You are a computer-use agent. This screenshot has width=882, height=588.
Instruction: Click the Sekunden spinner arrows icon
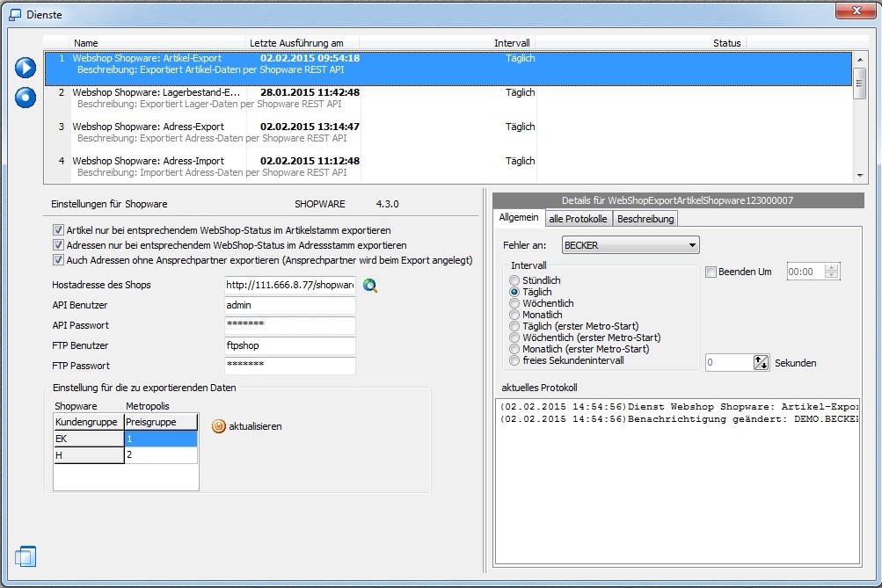761,363
